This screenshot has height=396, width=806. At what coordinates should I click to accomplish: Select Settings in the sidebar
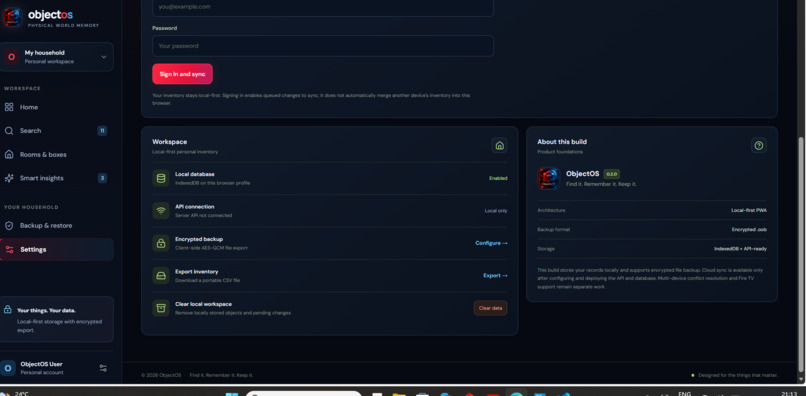pyautogui.click(x=57, y=249)
